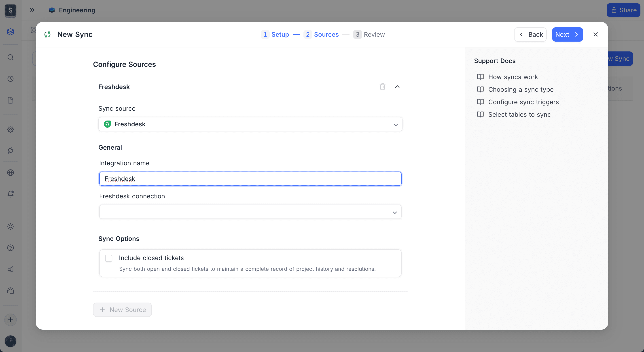The image size is (644, 352).
Task: Open recent history via the clock icon
Action: [11, 78]
